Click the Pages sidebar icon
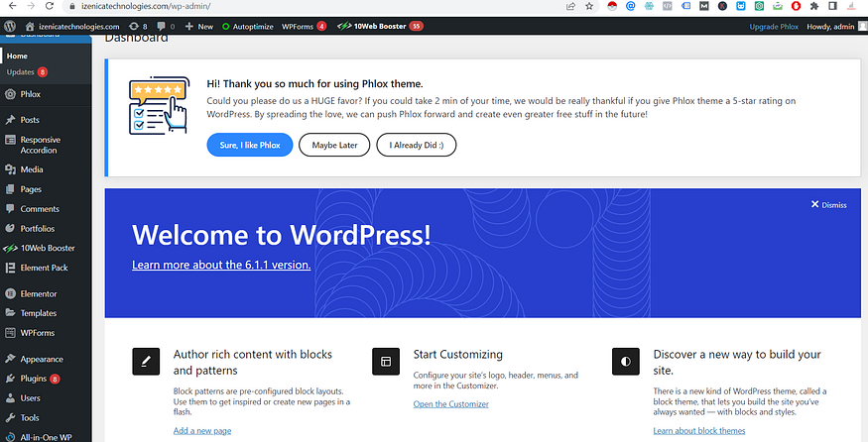Image resolution: width=868 pixels, height=442 pixels. coord(10,189)
